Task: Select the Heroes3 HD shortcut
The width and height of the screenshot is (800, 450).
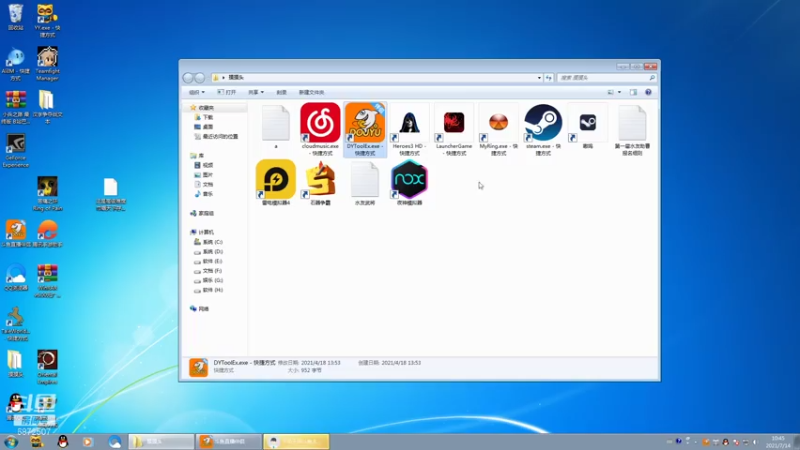Action: tap(409, 129)
